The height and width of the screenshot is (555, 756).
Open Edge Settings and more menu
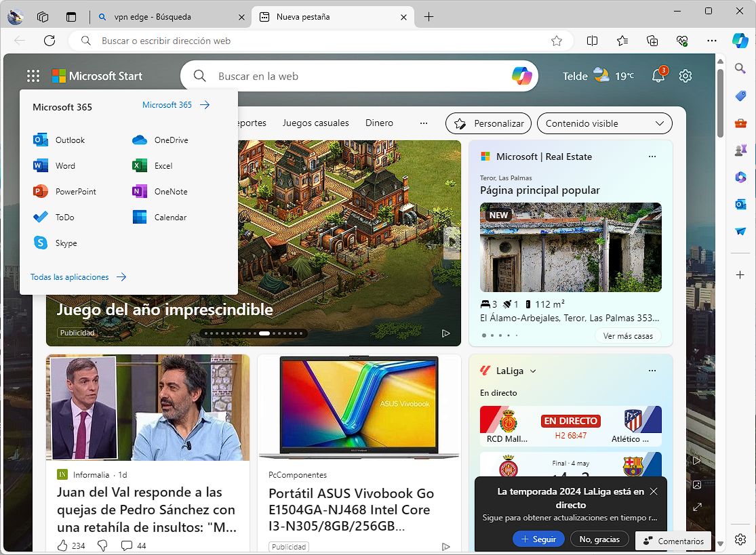pyautogui.click(x=712, y=41)
